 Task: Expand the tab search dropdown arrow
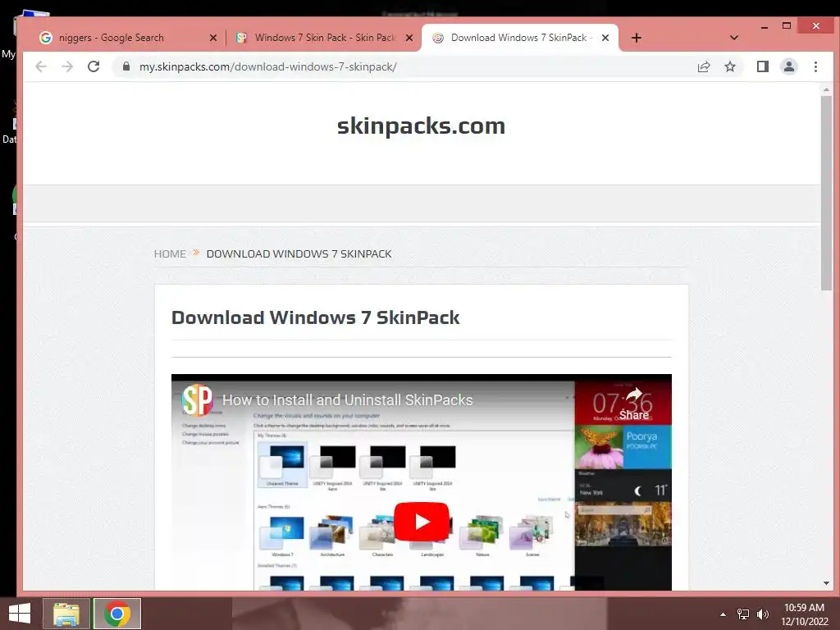tap(734, 38)
